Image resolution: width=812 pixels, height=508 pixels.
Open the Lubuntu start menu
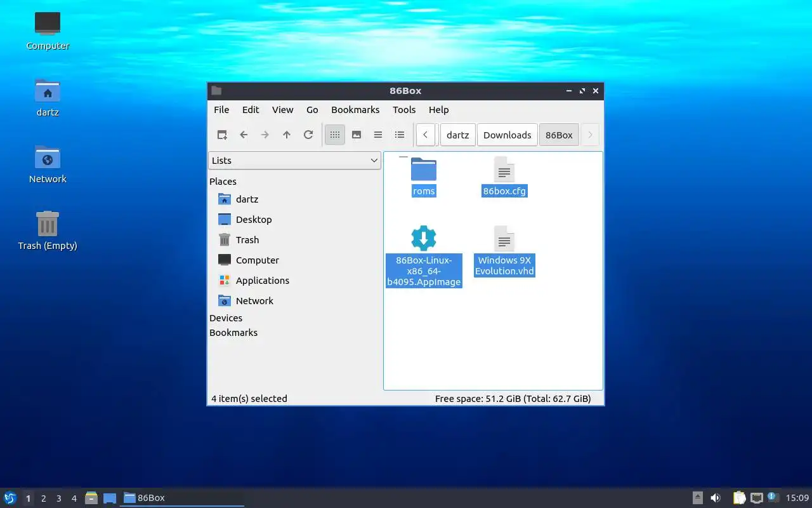point(10,498)
